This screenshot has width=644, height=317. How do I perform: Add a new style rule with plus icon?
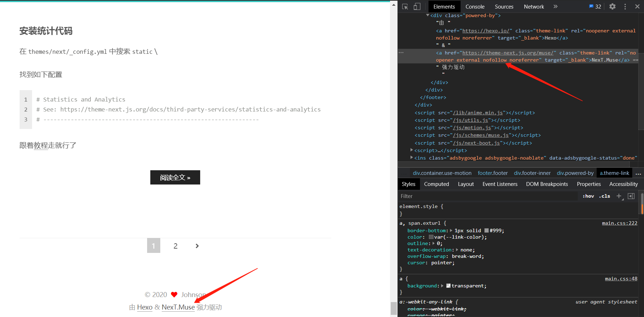click(x=619, y=196)
